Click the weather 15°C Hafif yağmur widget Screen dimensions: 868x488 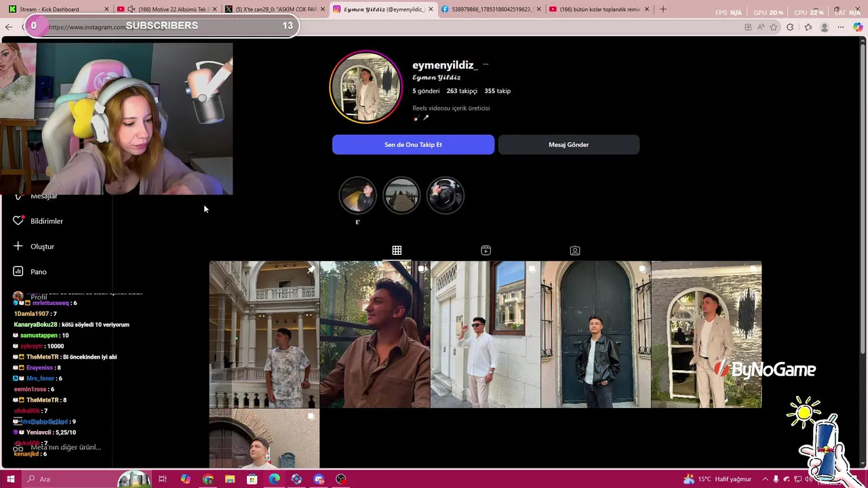point(717,479)
